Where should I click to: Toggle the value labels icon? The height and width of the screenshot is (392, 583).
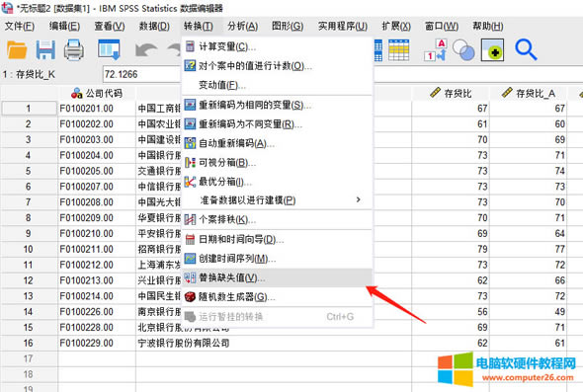tap(435, 49)
